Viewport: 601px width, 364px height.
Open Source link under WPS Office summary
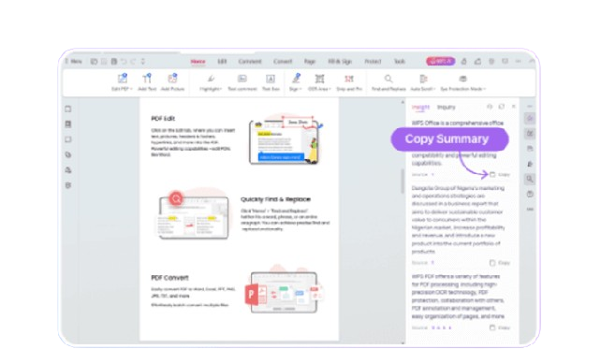423,175
